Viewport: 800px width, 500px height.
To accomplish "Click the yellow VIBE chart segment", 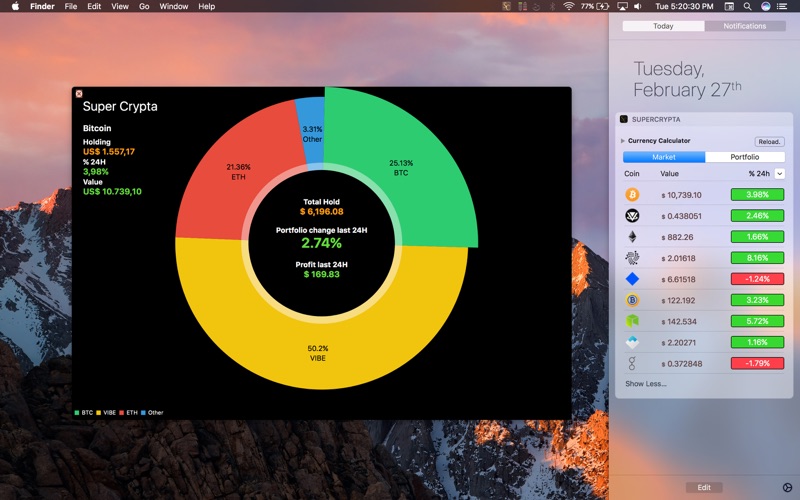I will pyautogui.click(x=320, y=352).
